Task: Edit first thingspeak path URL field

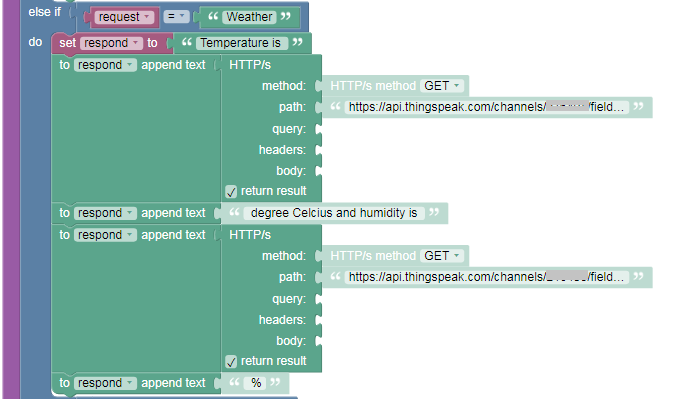Action: coord(486,107)
